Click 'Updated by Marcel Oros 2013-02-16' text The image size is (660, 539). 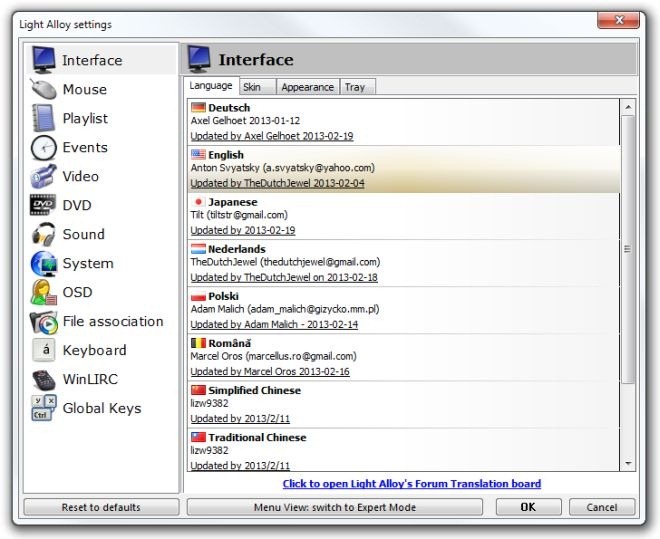[x=270, y=372]
